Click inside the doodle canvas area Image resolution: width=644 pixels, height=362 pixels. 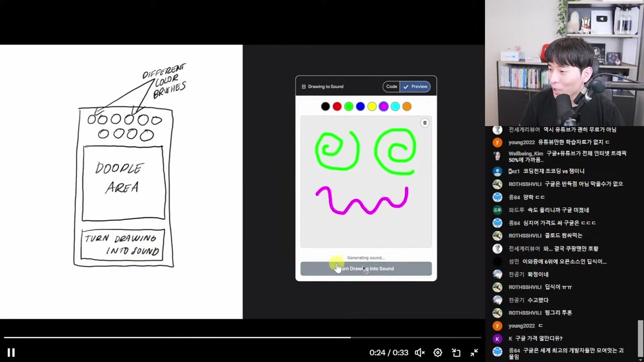[x=366, y=181]
